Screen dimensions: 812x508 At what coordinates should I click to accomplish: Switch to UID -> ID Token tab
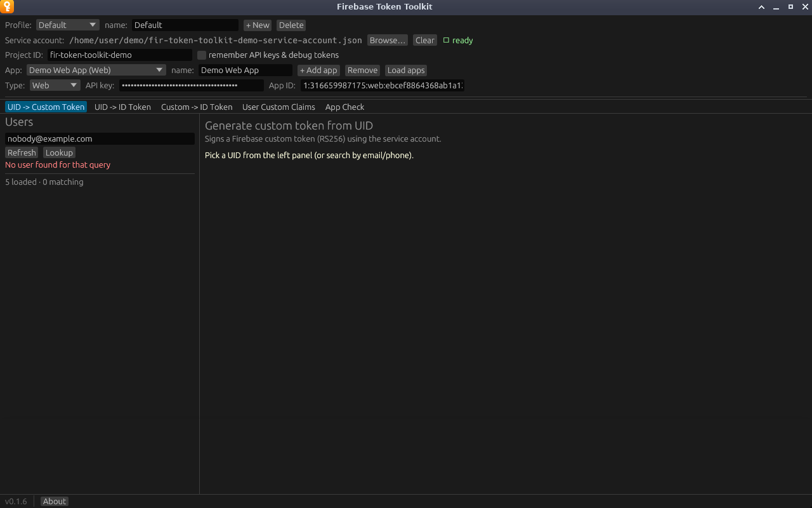click(x=122, y=107)
